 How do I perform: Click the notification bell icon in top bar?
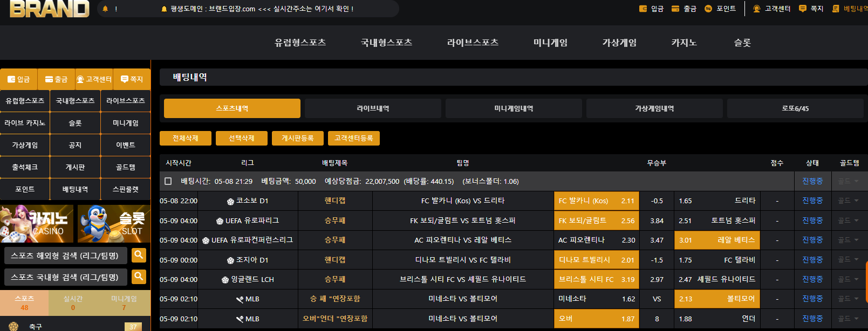[105, 9]
